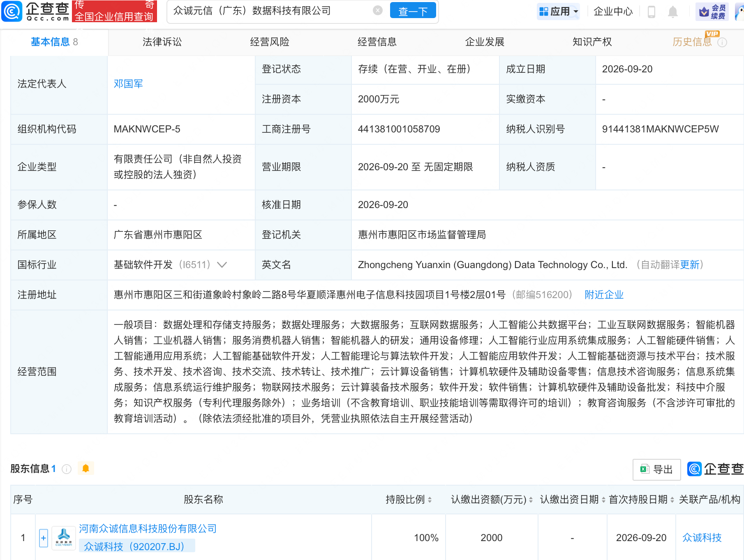Open legal representative 邓国军 link
744x560 pixels.
click(x=128, y=84)
